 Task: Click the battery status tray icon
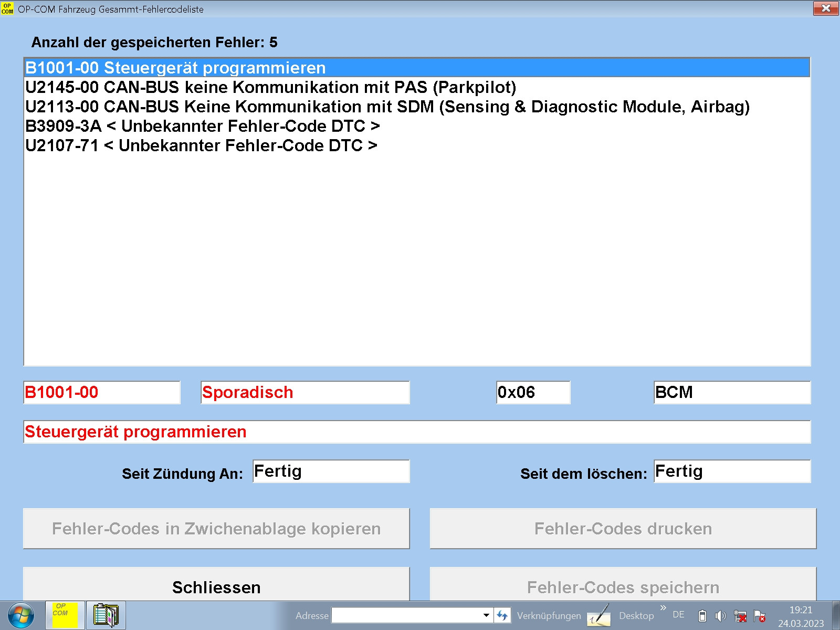point(702,616)
